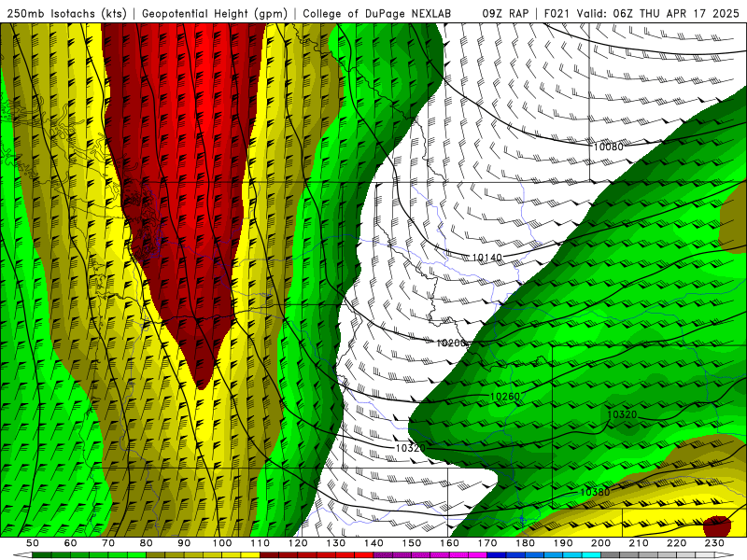The height and width of the screenshot is (560, 747).
Task: Select the '70' color scale value
Action: [108, 543]
